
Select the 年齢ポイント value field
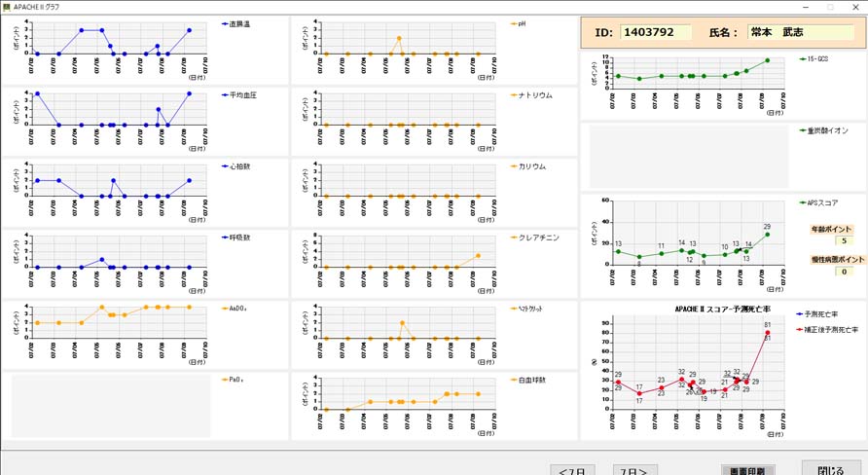(844, 240)
